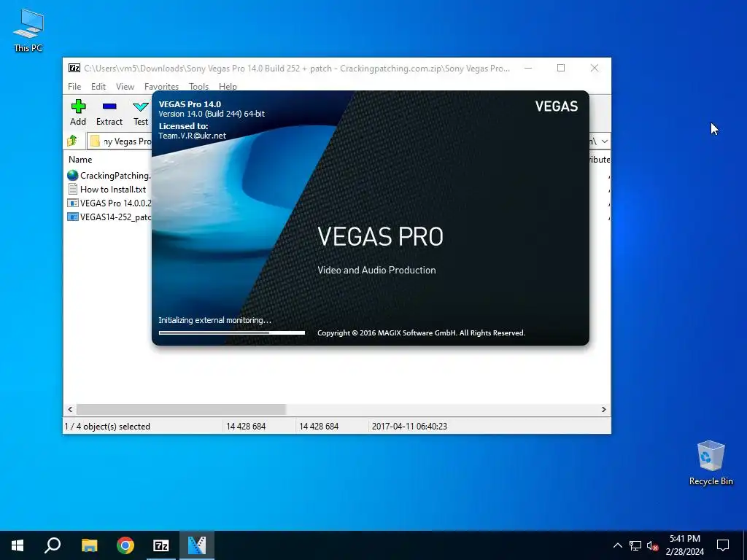Expand the 7-Zip address path dropdown
The width and height of the screenshot is (747, 560).
pos(604,141)
